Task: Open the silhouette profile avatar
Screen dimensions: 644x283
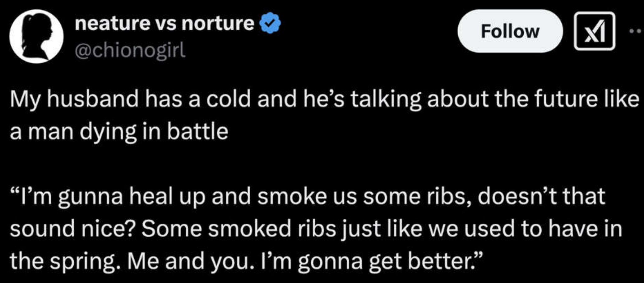Action: point(36,36)
